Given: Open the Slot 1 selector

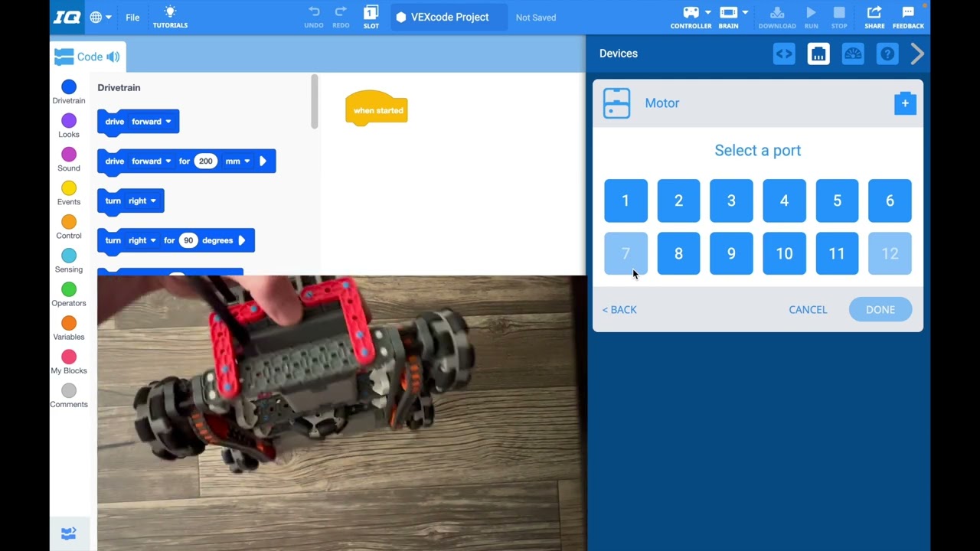Looking at the screenshot, I should point(371,17).
